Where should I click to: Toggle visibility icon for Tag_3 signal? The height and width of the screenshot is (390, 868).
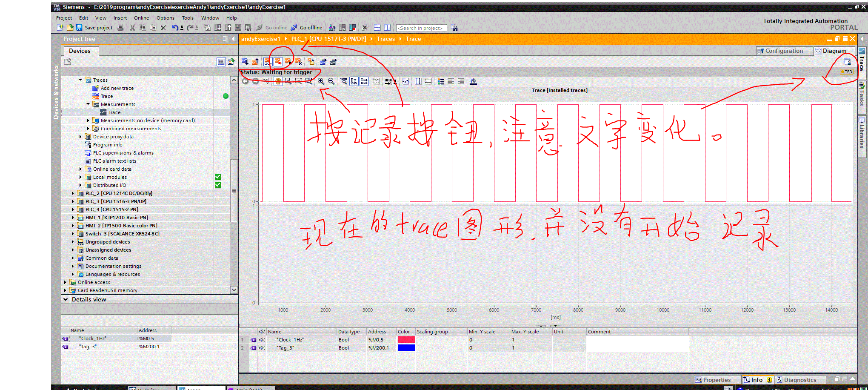point(262,348)
